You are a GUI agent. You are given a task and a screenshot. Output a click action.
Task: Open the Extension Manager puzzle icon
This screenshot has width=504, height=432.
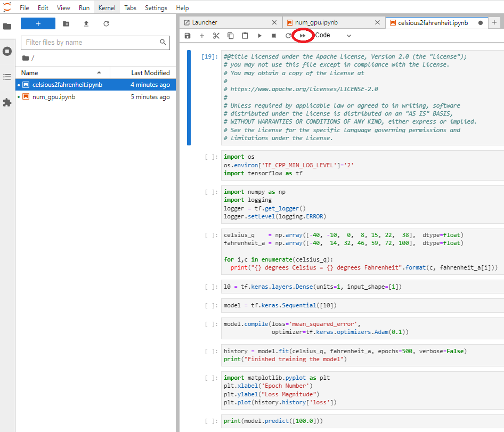coord(7,102)
